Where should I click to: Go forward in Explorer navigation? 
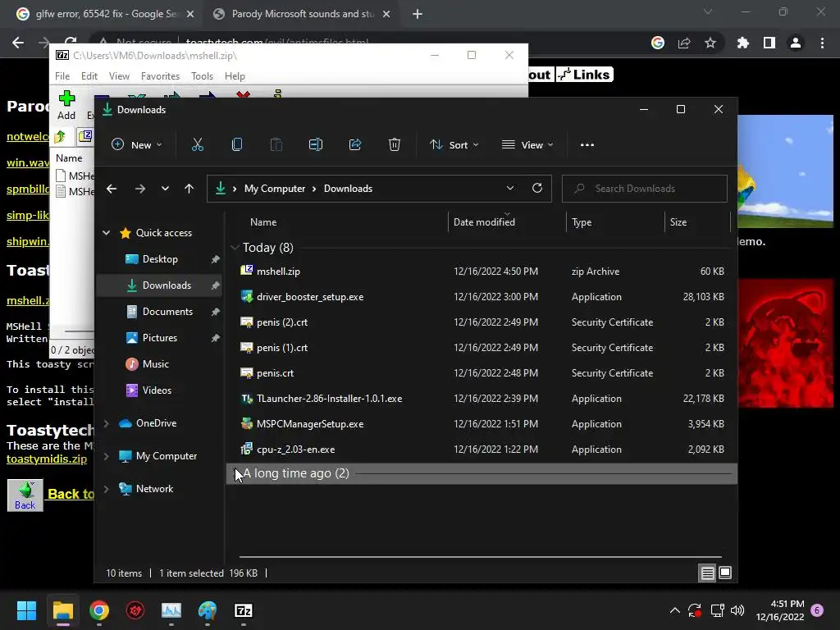point(139,189)
